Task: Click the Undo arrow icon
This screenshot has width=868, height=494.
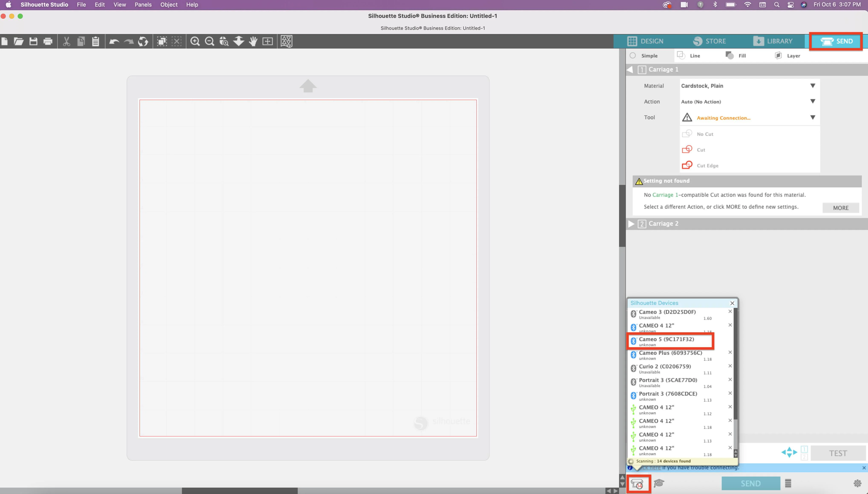Action: 114,41
